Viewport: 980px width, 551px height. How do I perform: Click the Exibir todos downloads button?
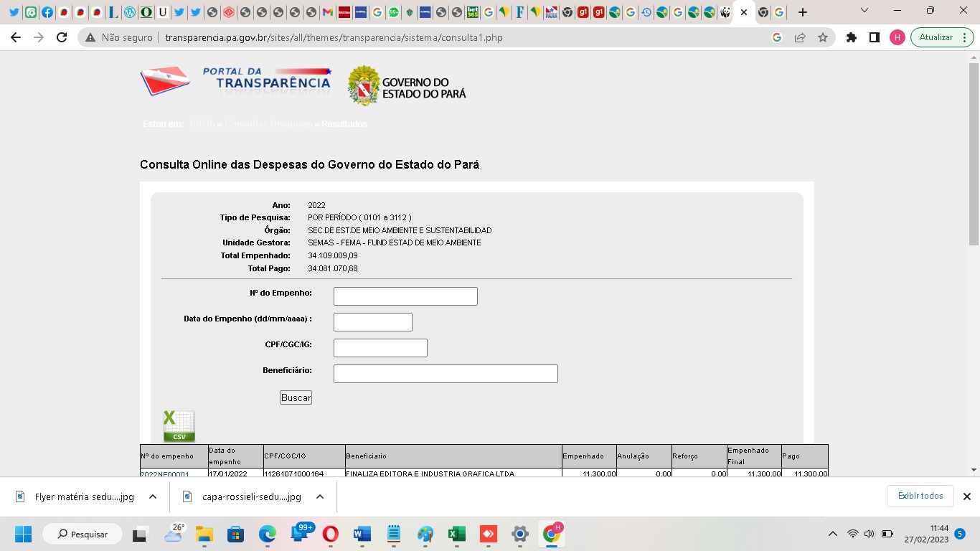click(920, 496)
